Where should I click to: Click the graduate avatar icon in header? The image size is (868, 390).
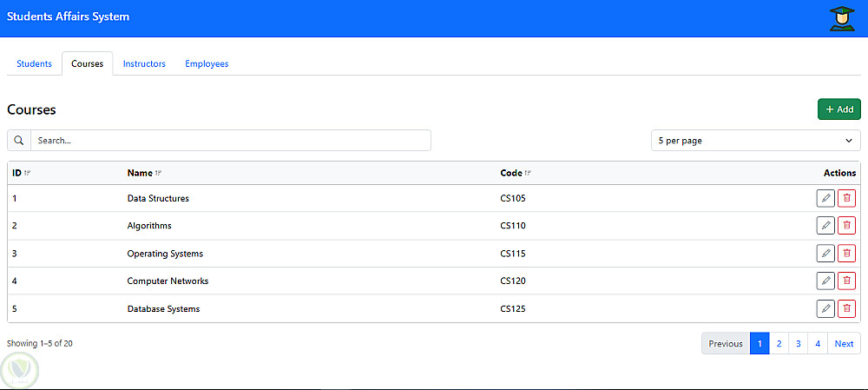coord(841,18)
